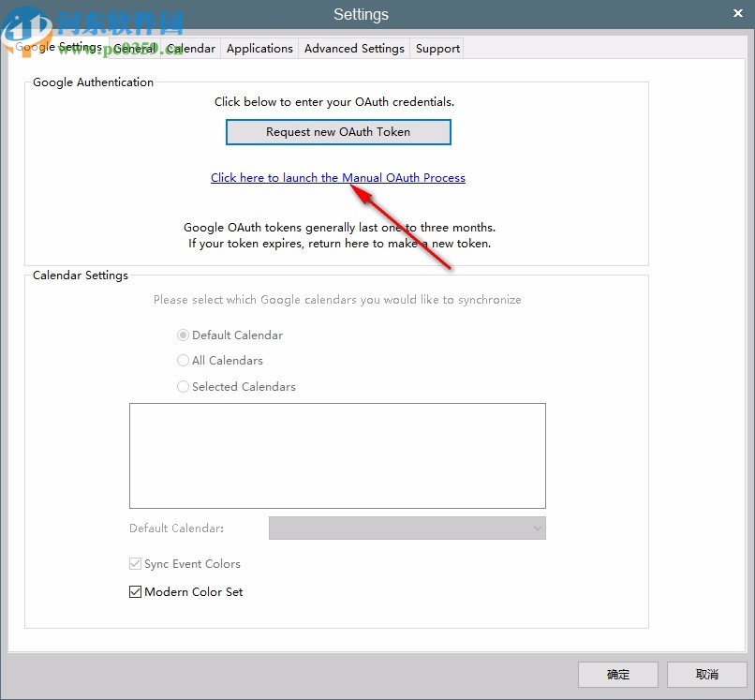
Task: Switch to the General tab
Action: point(134,48)
